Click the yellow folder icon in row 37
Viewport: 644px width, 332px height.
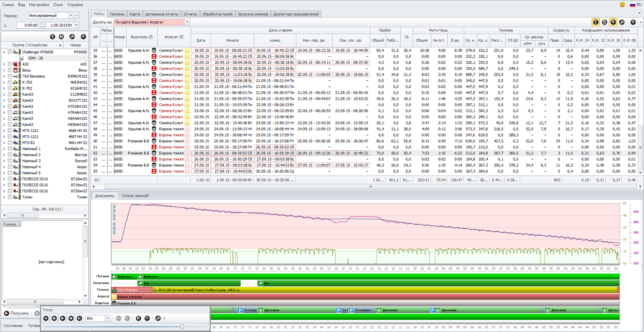[x=187, y=62]
